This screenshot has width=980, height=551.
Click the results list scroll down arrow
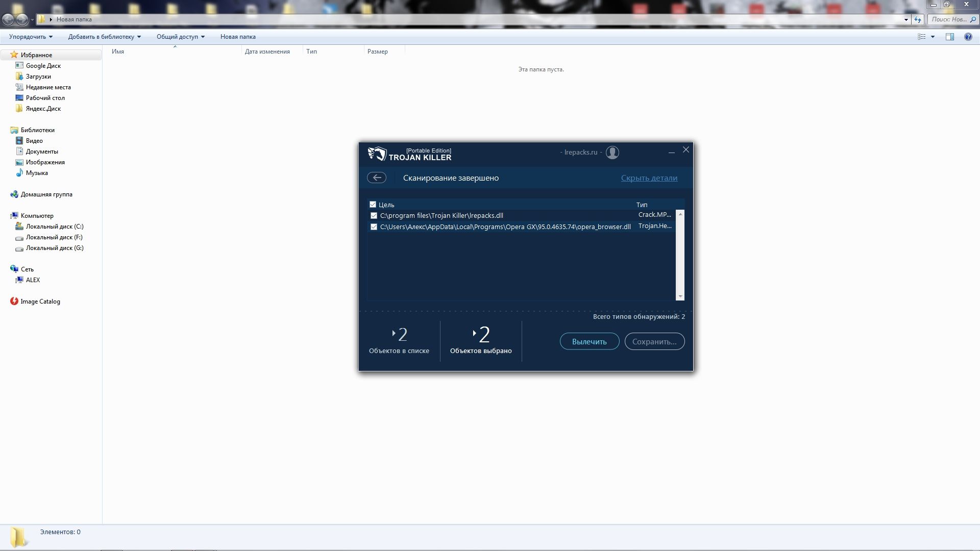680,296
